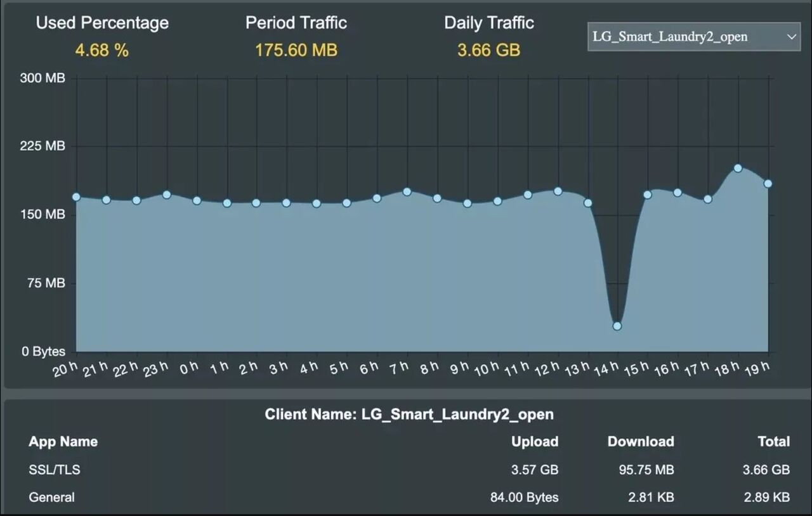Select the 12 h data point

point(558,191)
